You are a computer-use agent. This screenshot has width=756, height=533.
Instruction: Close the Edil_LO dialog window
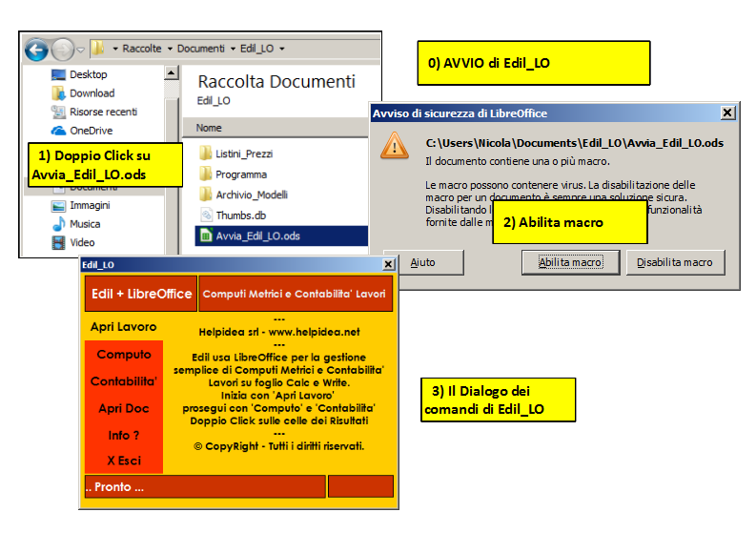[x=389, y=264]
